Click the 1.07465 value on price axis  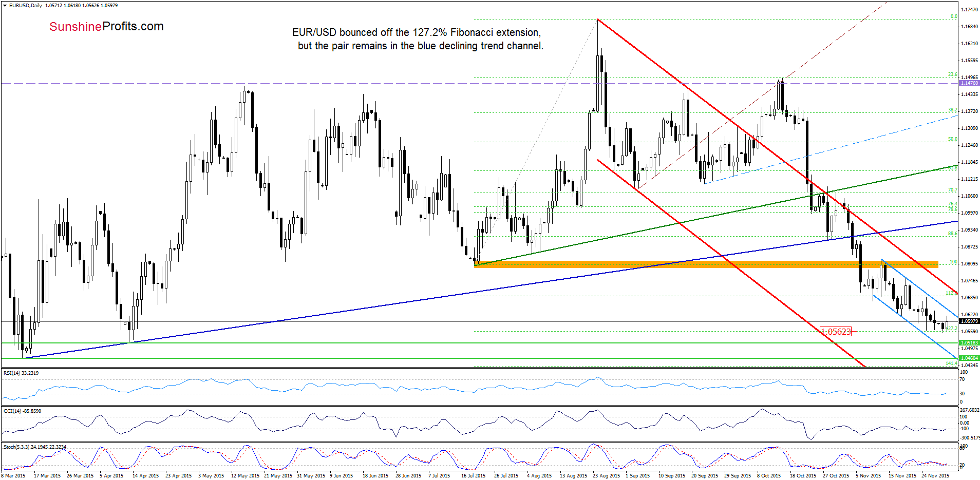pos(969,281)
